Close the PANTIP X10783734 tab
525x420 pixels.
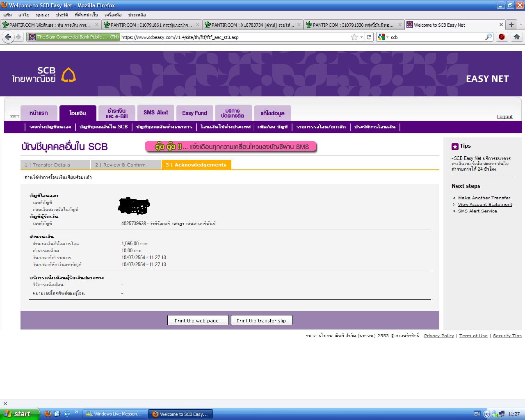[x=299, y=25]
